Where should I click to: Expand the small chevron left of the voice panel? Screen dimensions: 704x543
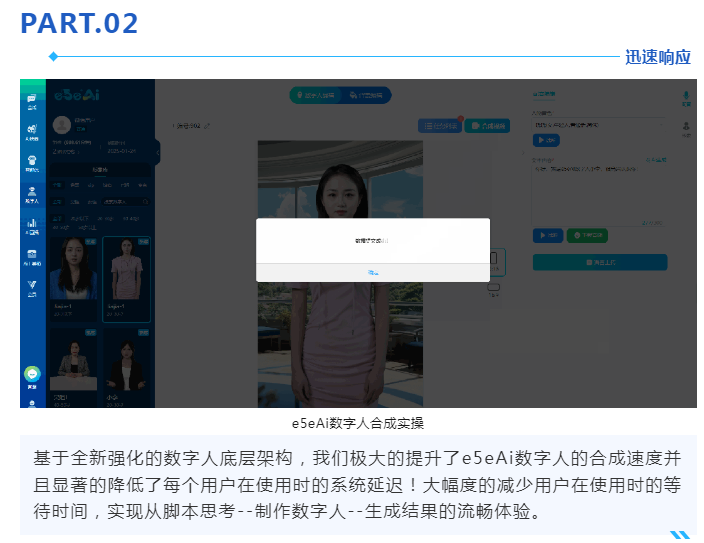pyautogui.click(x=523, y=153)
